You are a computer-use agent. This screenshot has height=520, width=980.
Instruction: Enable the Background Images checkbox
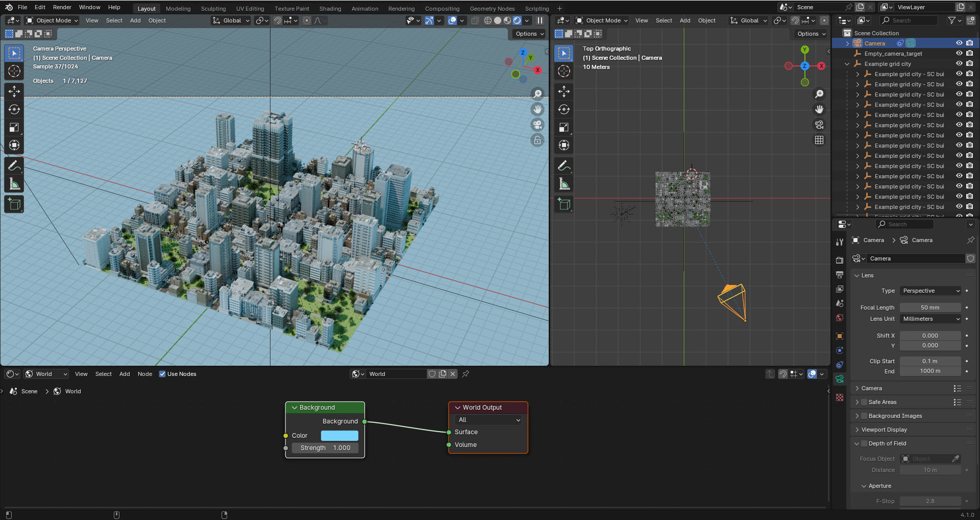coord(864,416)
